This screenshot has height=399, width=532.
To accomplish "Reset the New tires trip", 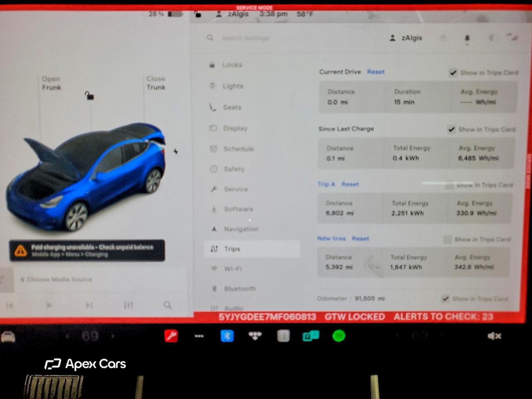I will click(x=360, y=239).
